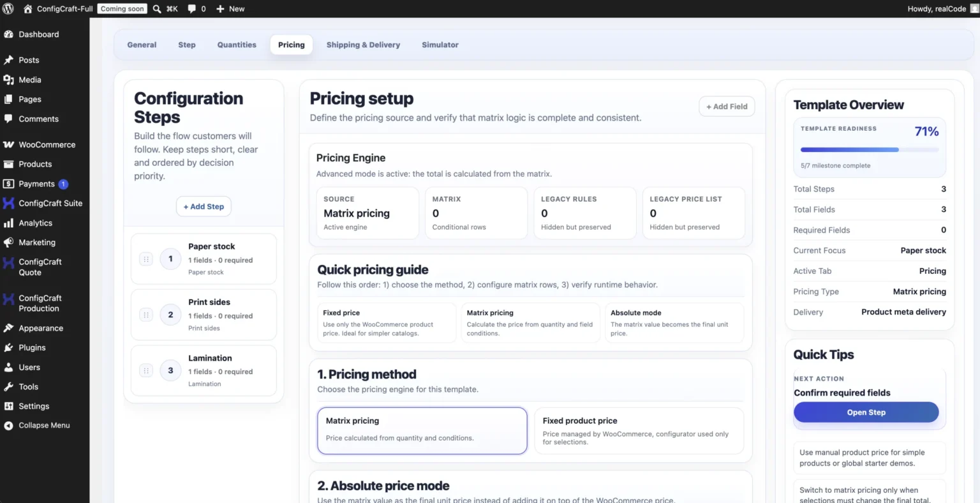This screenshot has height=503, width=980.
Task: Click the drag handle on Print sides step
Action: click(x=146, y=315)
